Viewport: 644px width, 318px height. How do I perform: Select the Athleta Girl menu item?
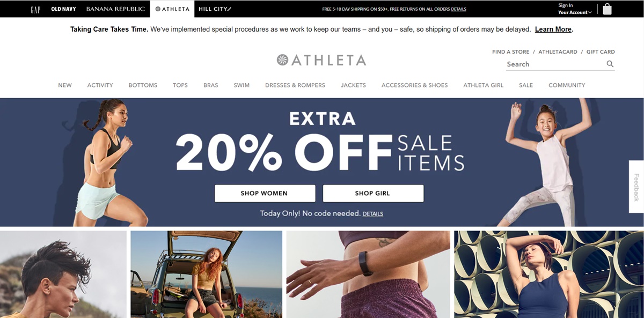coord(484,85)
